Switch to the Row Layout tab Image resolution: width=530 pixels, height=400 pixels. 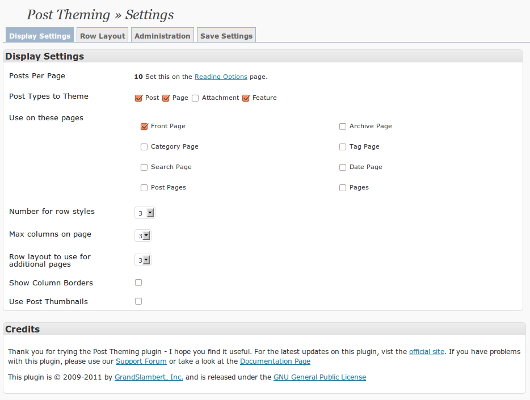[x=102, y=36]
